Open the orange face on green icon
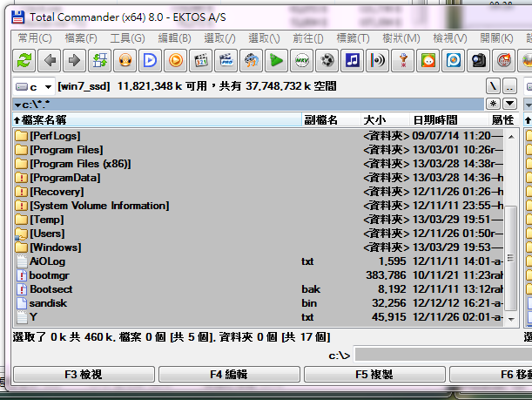Screen dimensions: 532x400 428,61
